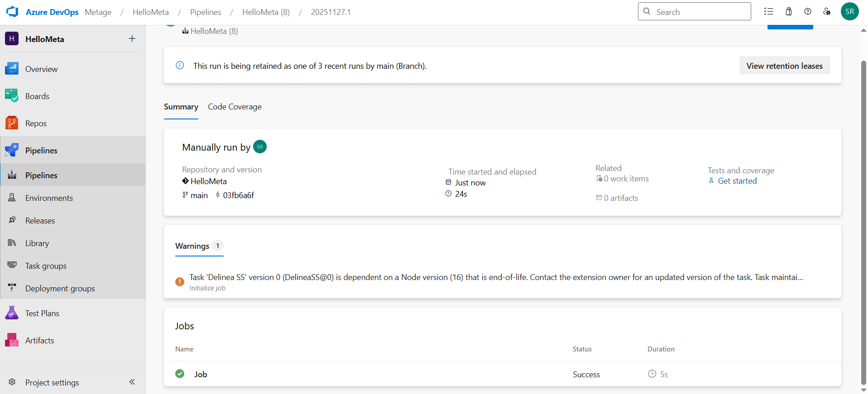Click the Azure DevOps logo icon
Screen dimensions: 868x394
tap(12, 12)
